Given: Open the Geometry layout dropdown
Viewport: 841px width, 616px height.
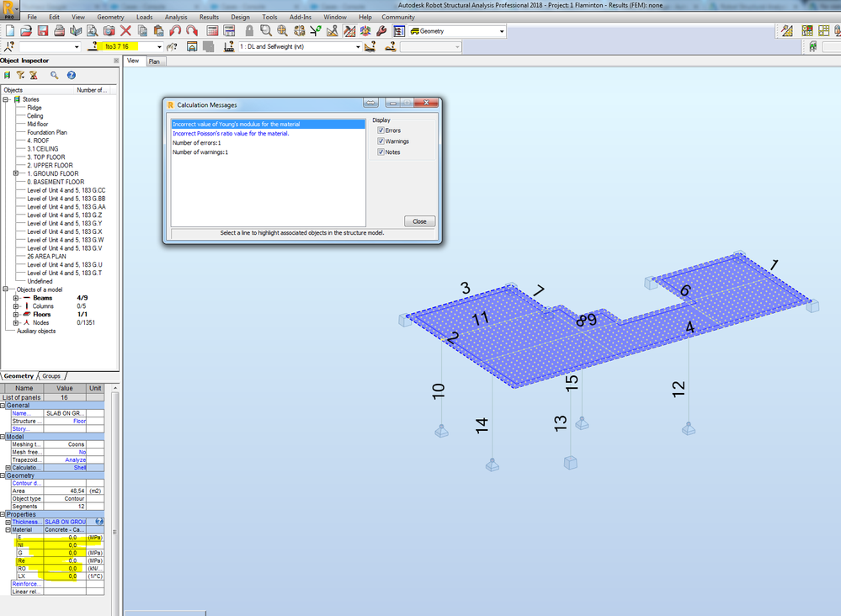Looking at the screenshot, I should coord(502,32).
